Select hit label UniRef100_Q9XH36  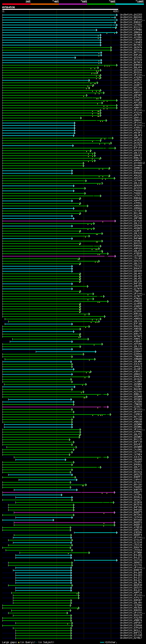click(131, 50)
